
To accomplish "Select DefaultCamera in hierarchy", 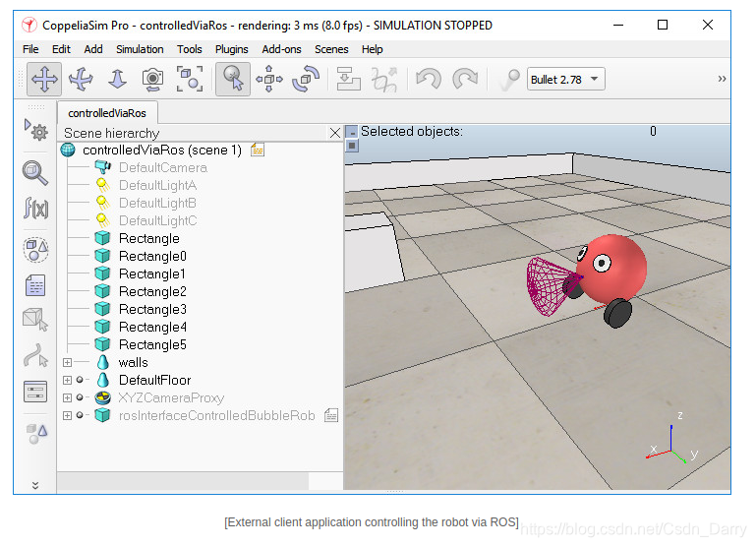I will 163,168.
